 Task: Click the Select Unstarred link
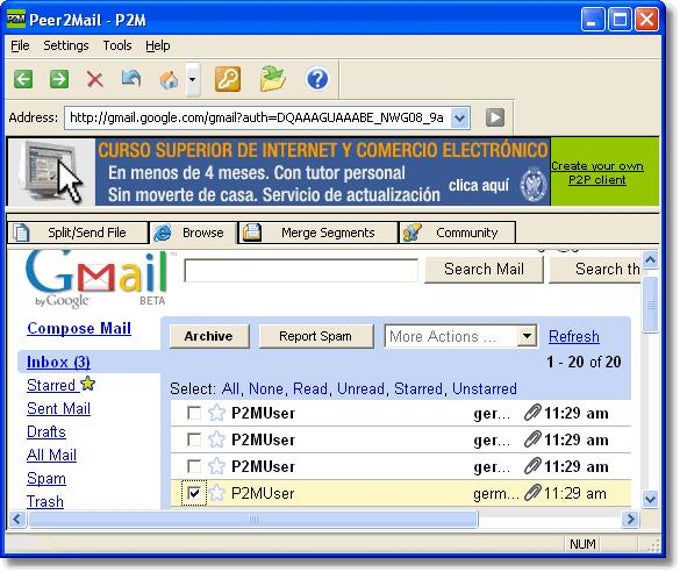point(484,389)
